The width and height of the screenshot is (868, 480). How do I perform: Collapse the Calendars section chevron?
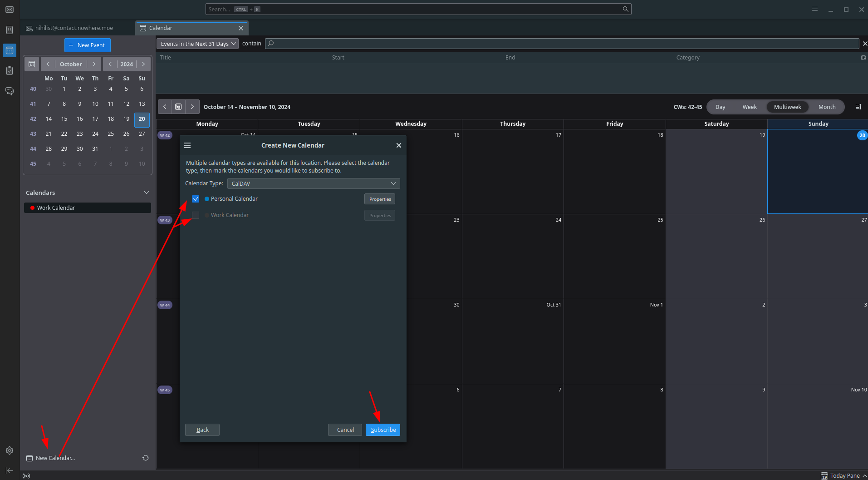pyautogui.click(x=147, y=193)
